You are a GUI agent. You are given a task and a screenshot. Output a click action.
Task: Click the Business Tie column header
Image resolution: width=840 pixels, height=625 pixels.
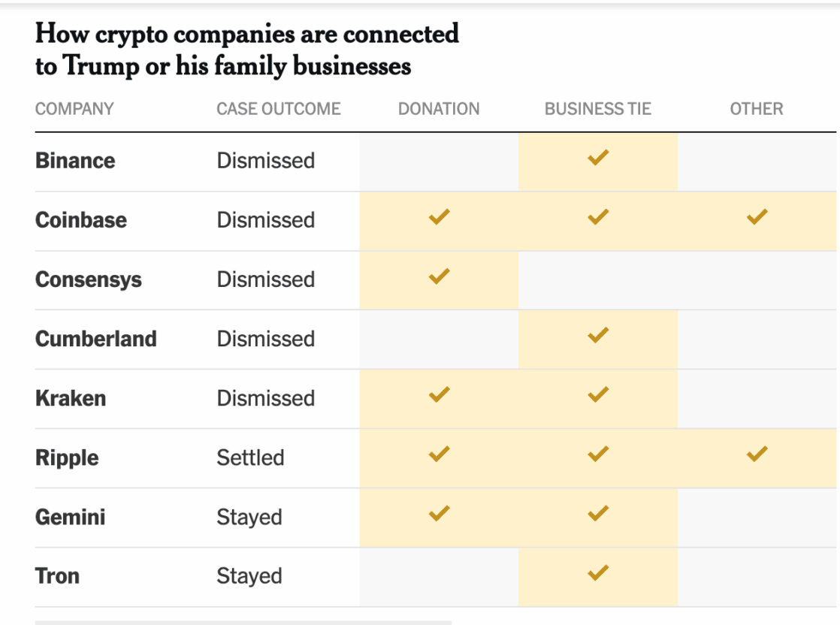coord(598,109)
